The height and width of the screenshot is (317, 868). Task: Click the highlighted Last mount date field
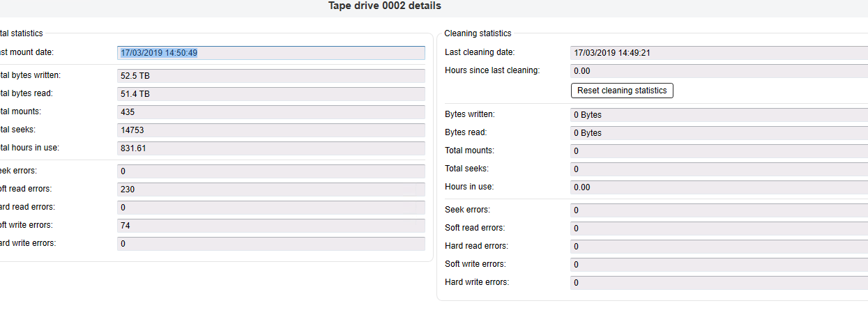click(271, 53)
